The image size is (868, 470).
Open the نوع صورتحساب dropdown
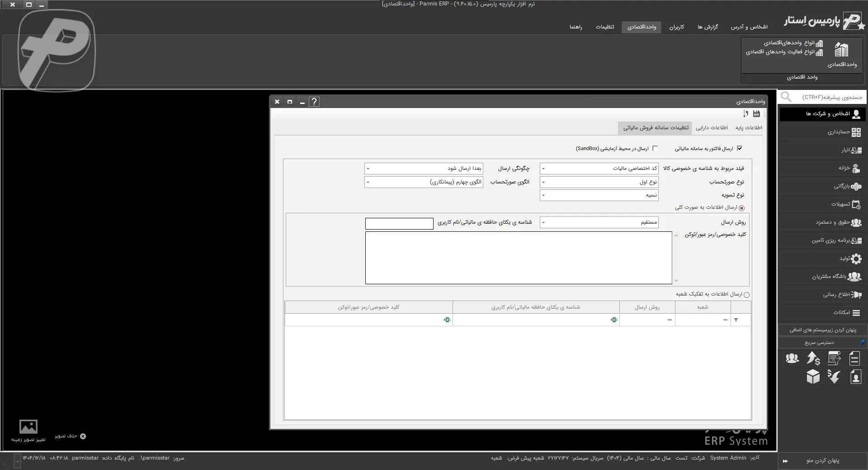pyautogui.click(x=599, y=182)
